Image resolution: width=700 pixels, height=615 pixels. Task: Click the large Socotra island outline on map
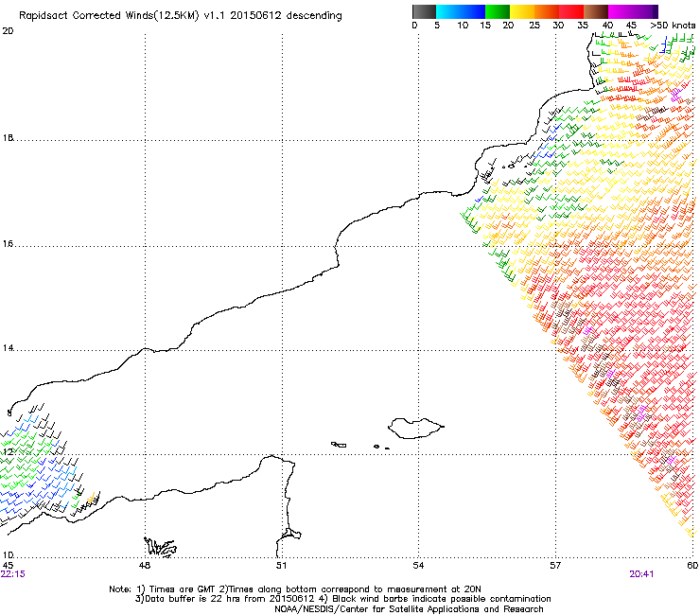click(415, 429)
